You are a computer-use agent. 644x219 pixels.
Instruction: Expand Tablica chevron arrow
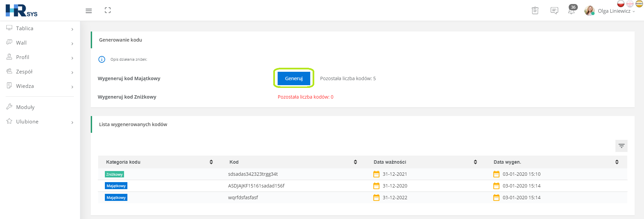tap(72, 29)
